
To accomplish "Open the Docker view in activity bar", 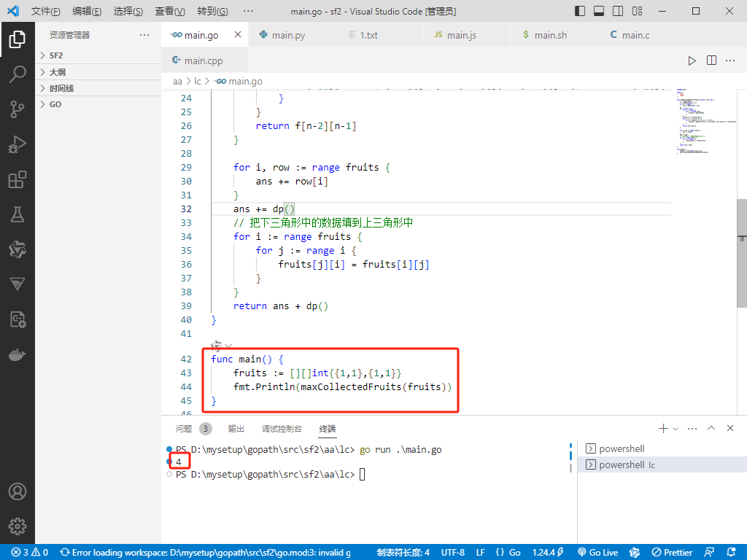I will [18, 355].
